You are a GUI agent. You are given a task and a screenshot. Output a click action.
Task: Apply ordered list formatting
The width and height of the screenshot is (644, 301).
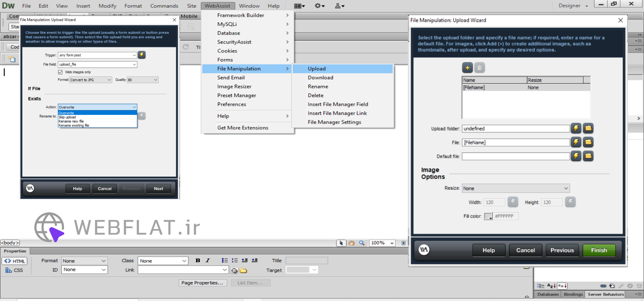(234, 260)
